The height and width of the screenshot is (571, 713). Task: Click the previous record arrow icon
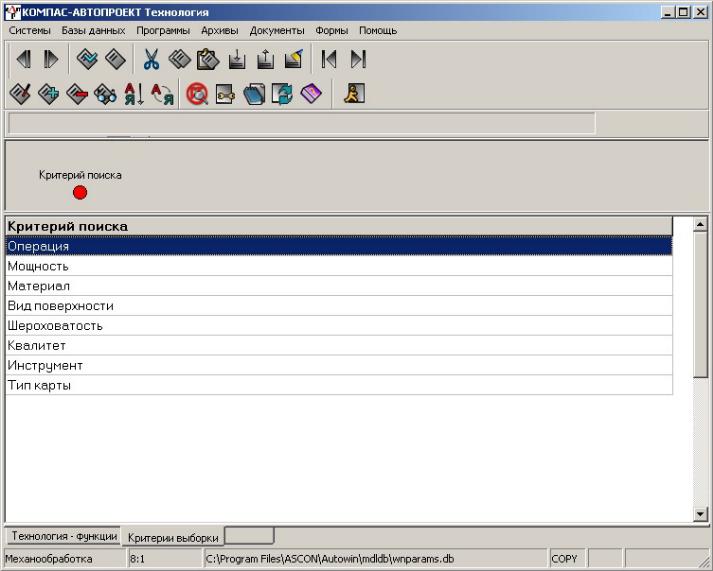pos(24,59)
